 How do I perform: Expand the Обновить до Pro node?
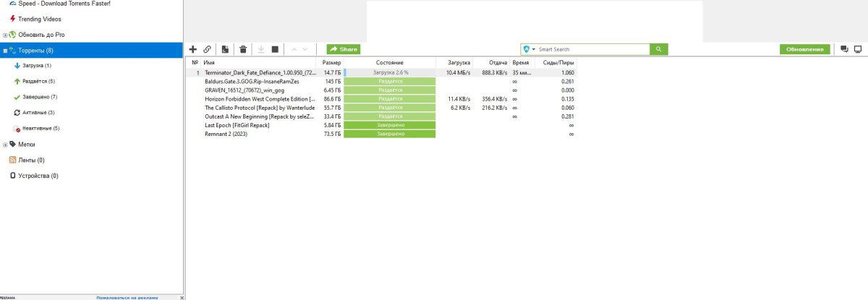click(x=5, y=35)
